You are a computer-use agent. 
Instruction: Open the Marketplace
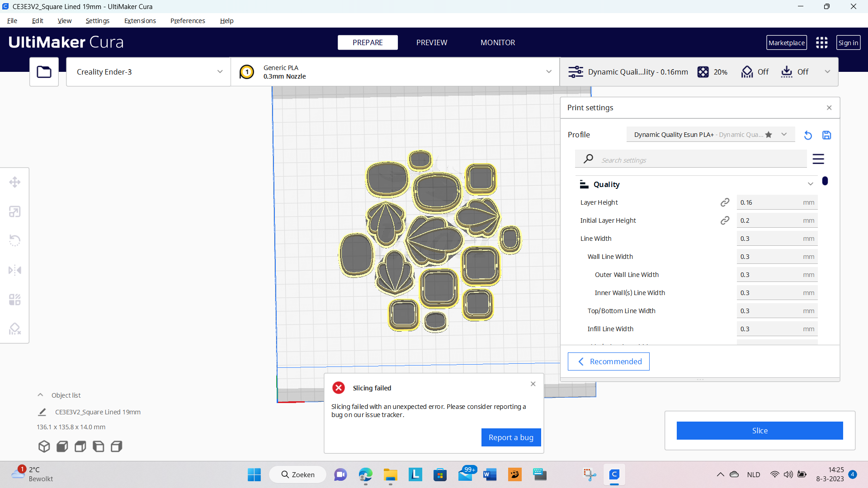[787, 43]
